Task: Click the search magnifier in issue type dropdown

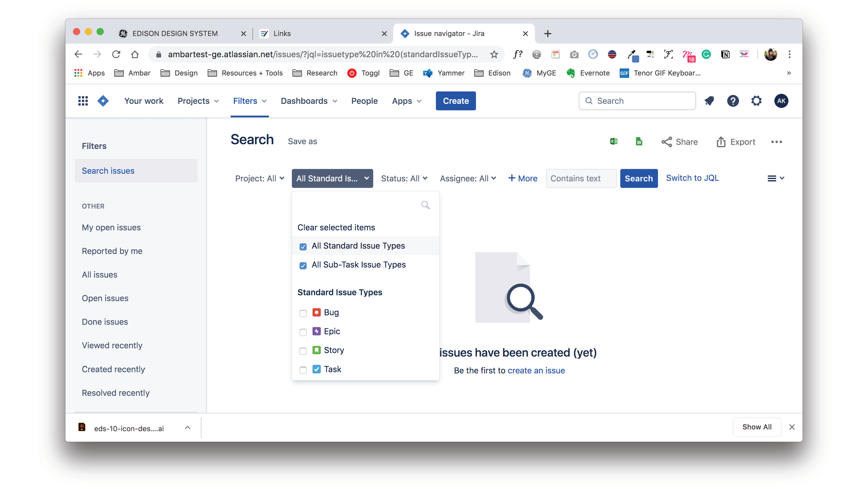Action: tap(425, 205)
